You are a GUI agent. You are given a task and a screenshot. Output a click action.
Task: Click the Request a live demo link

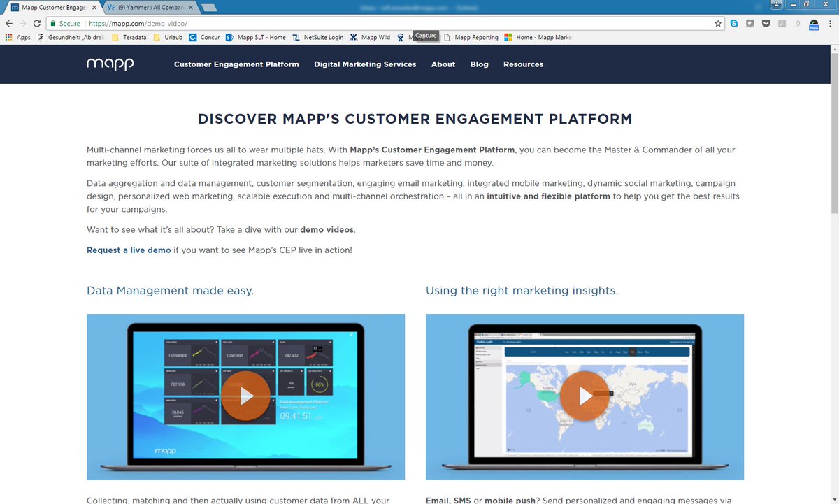129,250
